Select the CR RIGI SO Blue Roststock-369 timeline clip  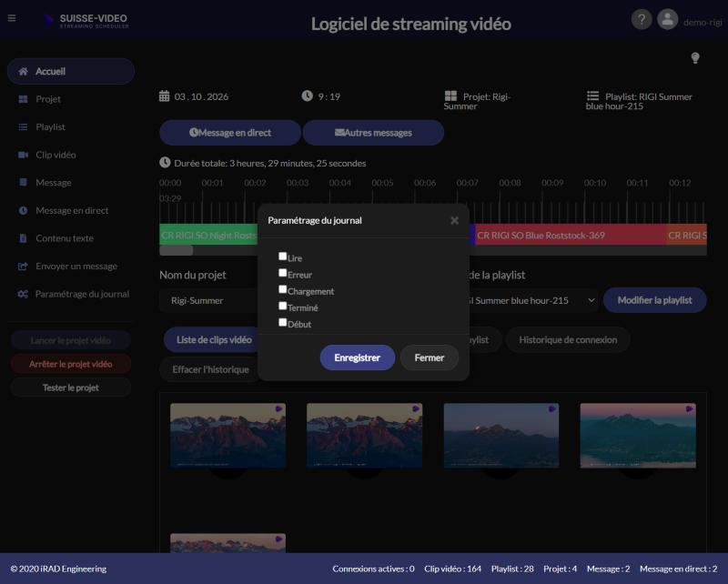(x=571, y=236)
